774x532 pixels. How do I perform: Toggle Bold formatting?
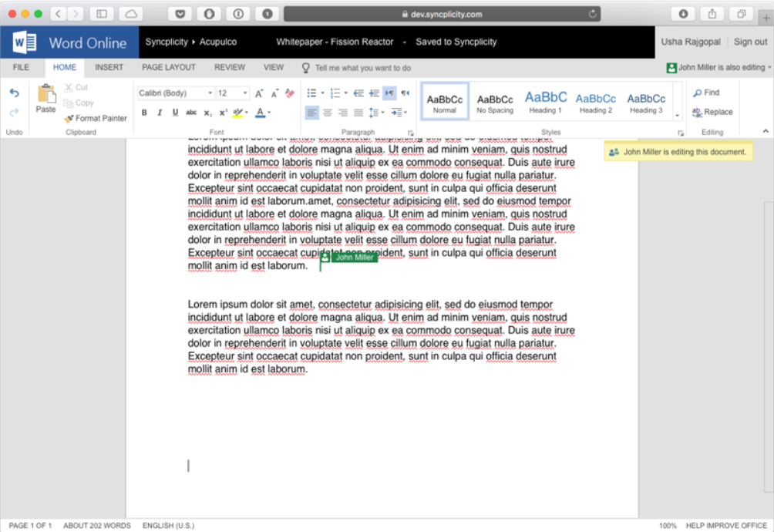tap(144, 113)
